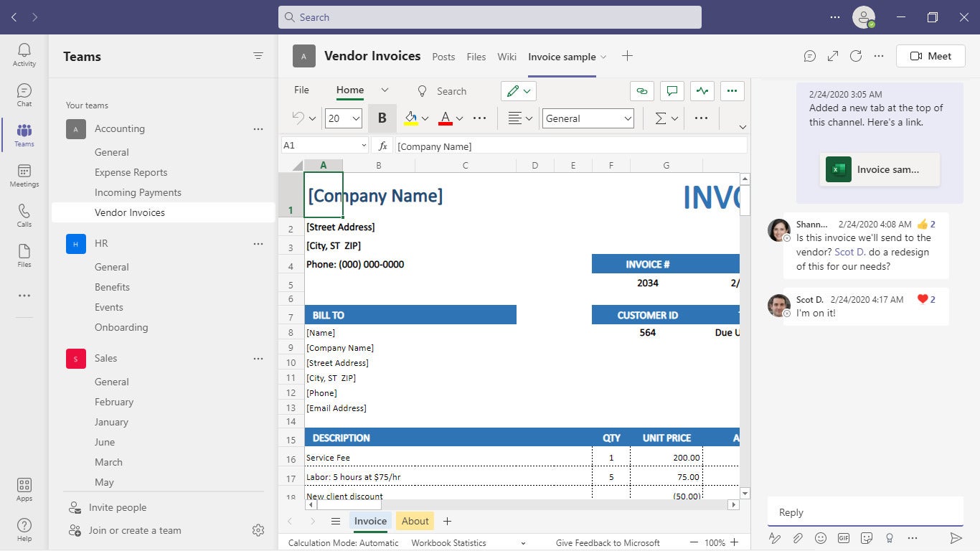This screenshot has height=551, width=980.
Task: Open the Activity feed in sidebar
Action: [24, 55]
